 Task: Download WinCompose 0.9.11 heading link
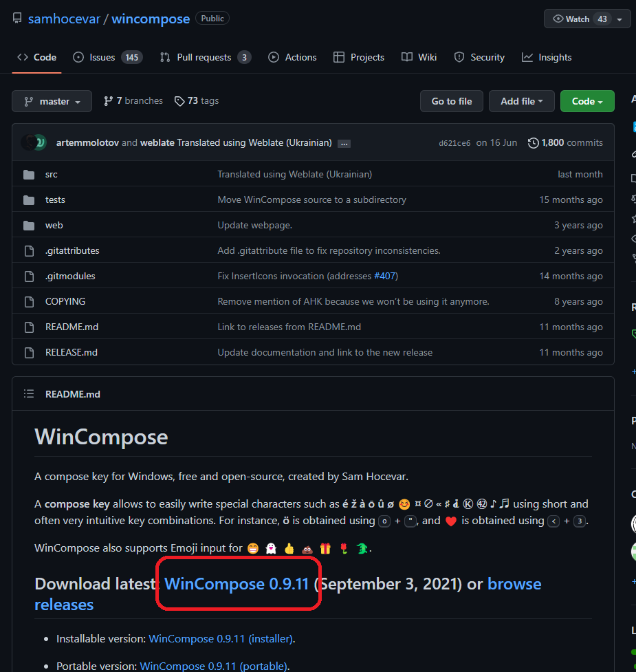point(237,584)
